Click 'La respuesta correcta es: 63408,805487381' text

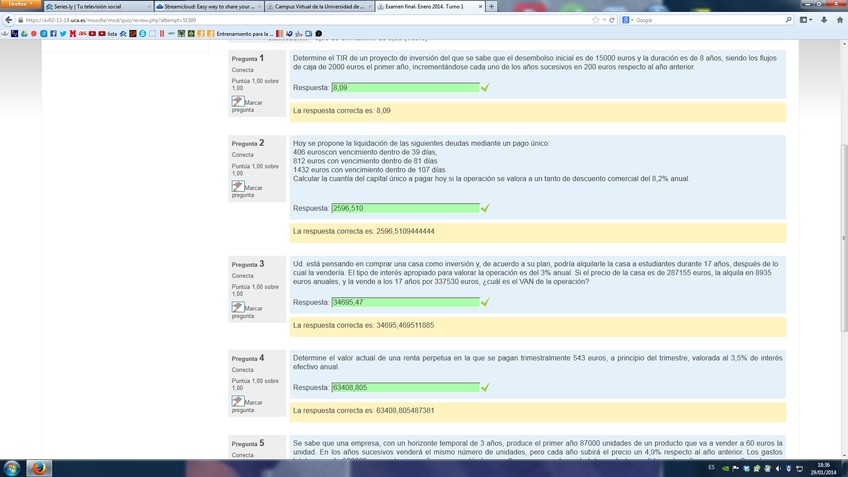(363, 411)
